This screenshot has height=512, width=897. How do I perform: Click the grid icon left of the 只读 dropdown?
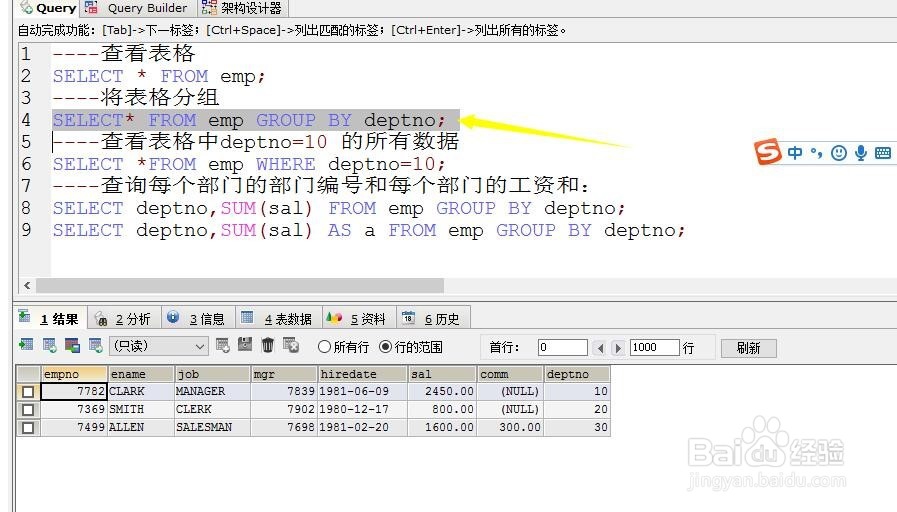click(96, 346)
